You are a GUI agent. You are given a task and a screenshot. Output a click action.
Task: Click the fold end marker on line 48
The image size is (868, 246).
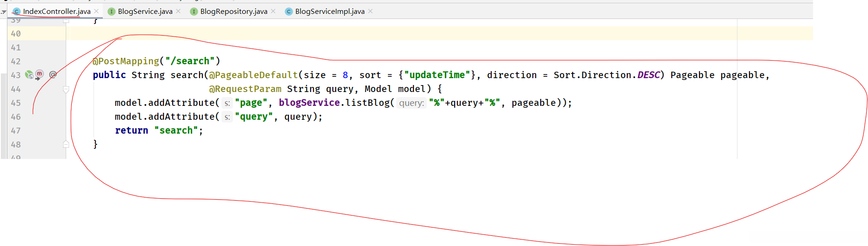click(66, 144)
